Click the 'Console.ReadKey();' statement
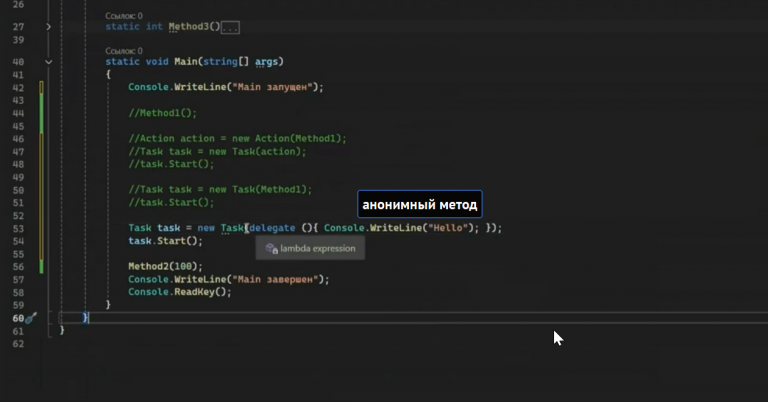The width and height of the screenshot is (768, 402). click(x=179, y=292)
